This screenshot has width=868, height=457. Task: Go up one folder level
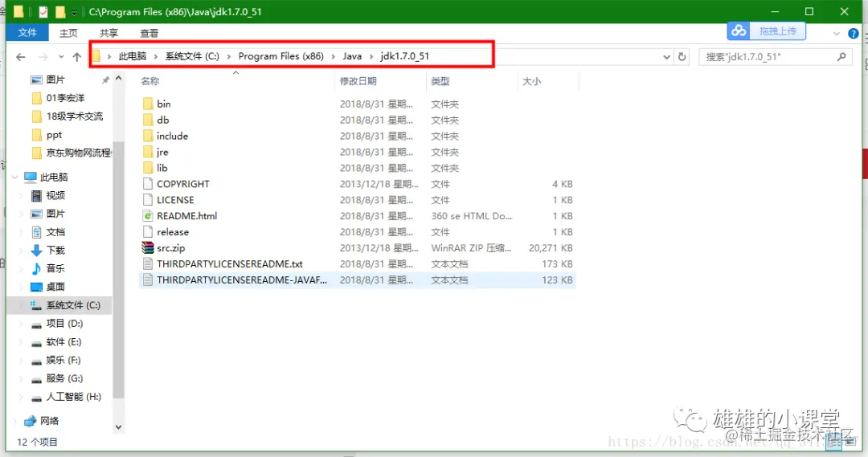(x=77, y=56)
